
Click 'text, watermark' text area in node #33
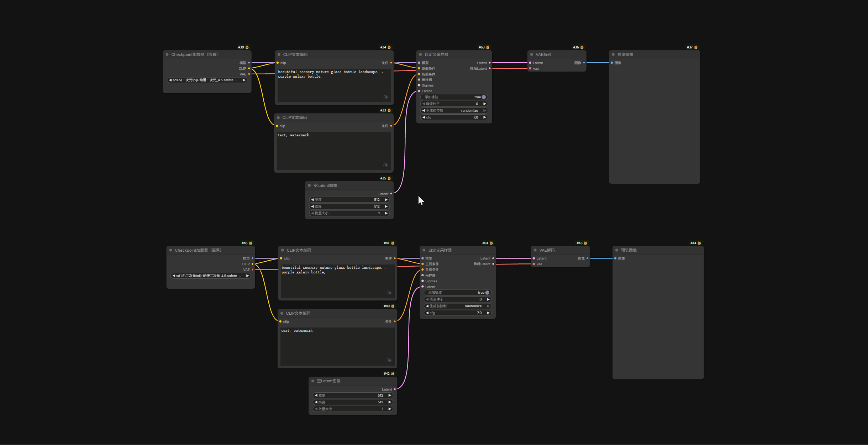(334, 151)
